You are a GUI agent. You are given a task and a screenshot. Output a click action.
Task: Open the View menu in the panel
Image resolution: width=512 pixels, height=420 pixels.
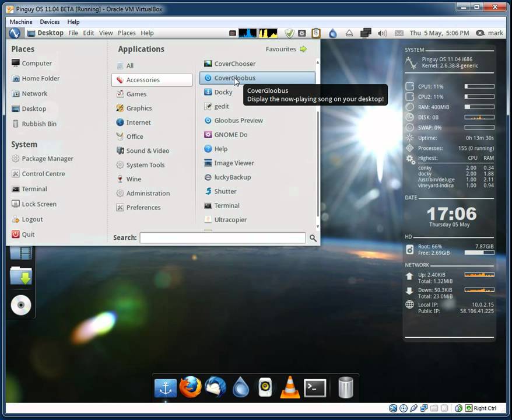[106, 33]
